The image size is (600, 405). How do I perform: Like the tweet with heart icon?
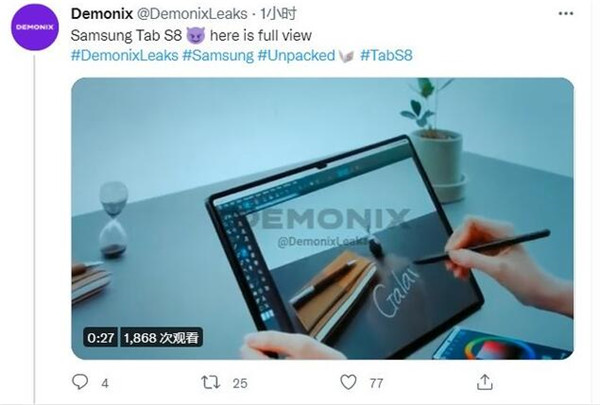coord(348,382)
